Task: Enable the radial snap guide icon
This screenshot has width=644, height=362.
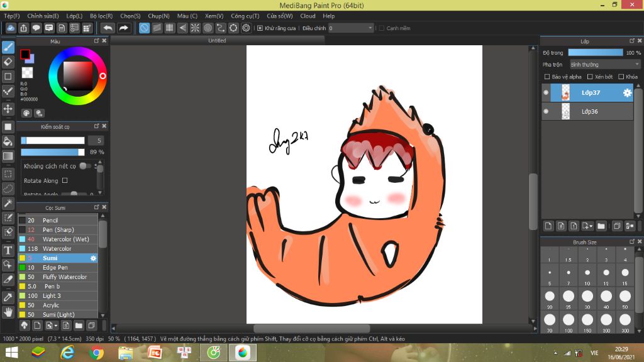Action: (x=195, y=28)
